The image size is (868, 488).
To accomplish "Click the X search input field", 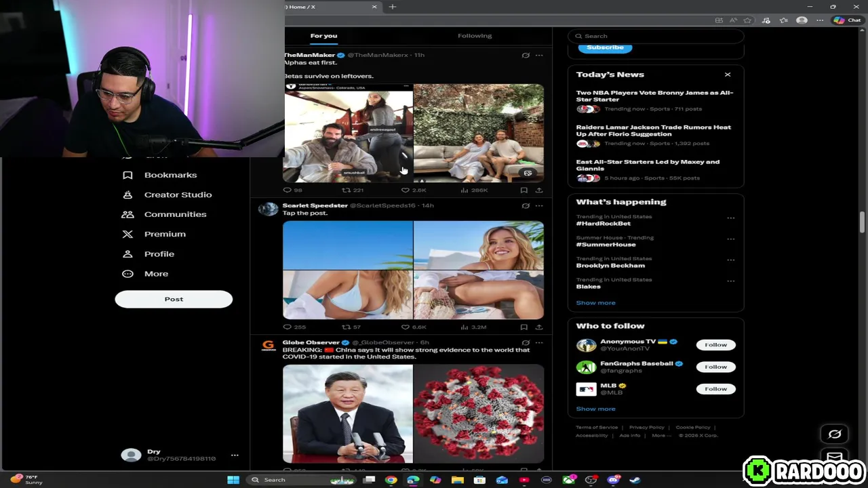I will pyautogui.click(x=656, y=36).
